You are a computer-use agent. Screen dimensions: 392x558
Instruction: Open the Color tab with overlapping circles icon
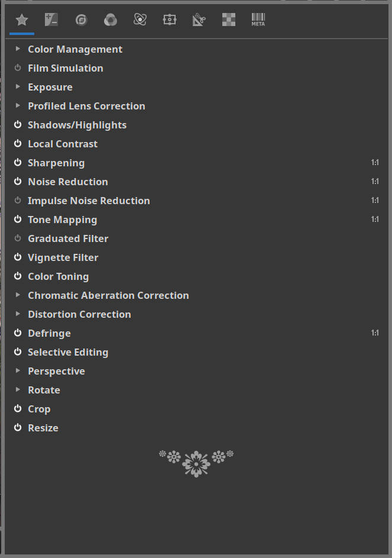click(111, 20)
